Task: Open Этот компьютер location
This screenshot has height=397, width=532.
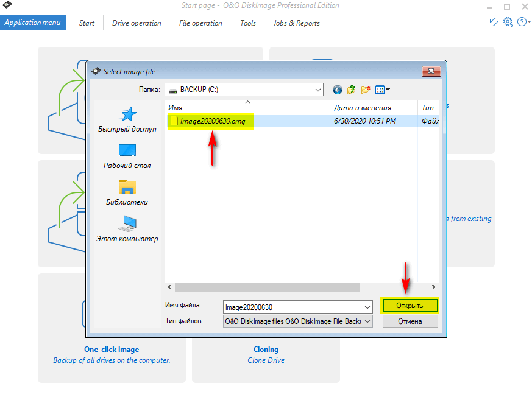Action: click(x=127, y=229)
